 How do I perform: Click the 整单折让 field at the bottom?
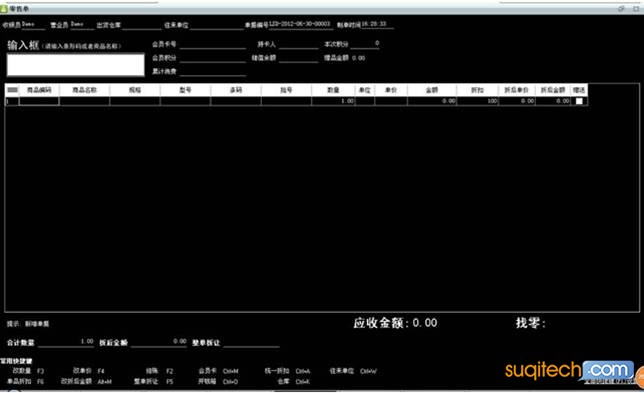pyautogui.click(x=251, y=342)
